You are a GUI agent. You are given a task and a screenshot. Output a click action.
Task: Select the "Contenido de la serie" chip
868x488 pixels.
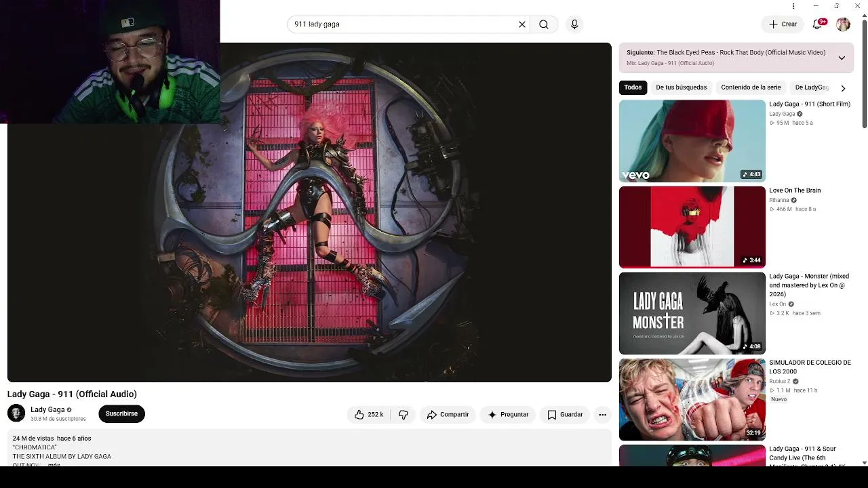click(x=751, y=87)
